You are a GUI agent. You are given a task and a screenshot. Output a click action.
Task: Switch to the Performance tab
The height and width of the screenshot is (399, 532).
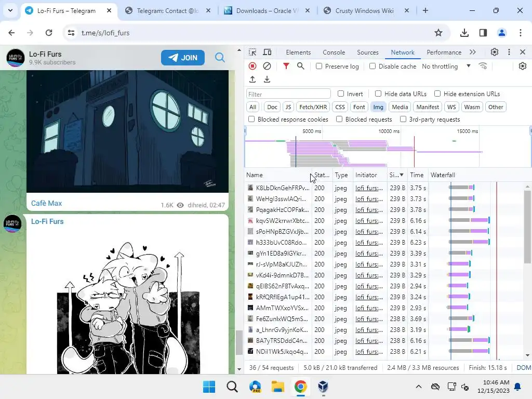444,52
